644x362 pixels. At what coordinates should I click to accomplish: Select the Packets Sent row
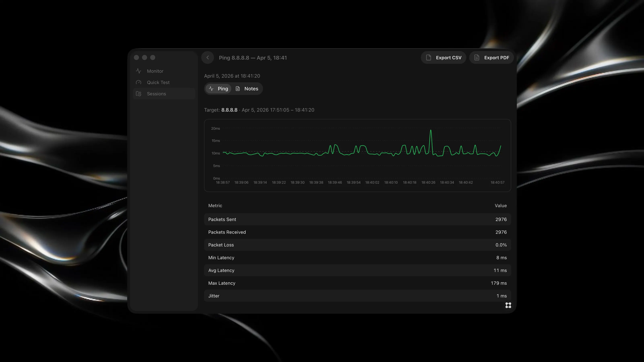(357, 219)
